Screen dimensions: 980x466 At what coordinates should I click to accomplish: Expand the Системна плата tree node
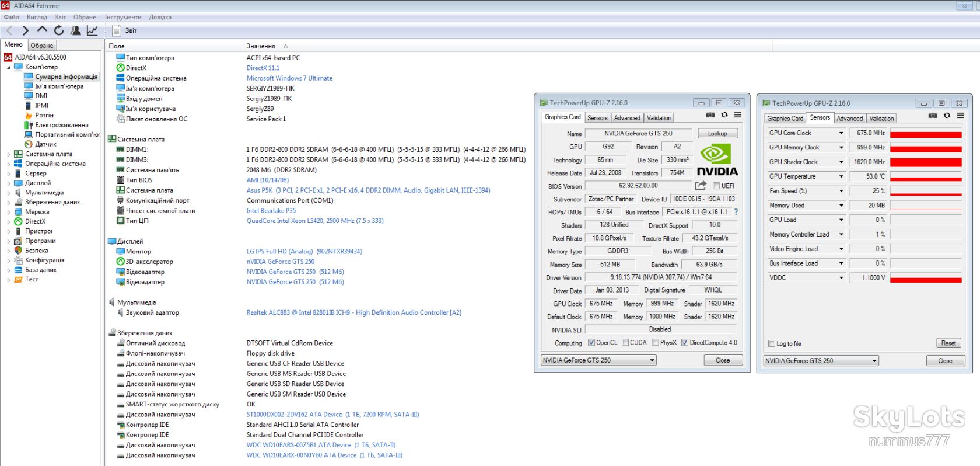(x=9, y=154)
